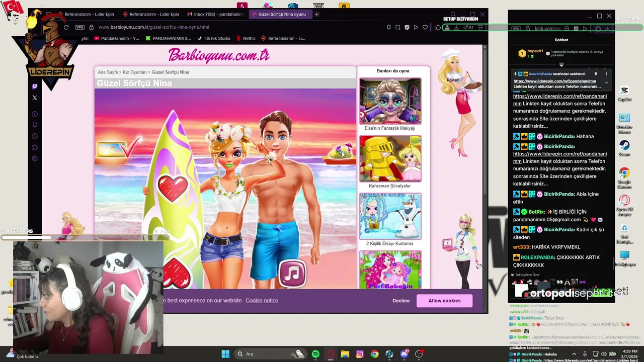Open Opera GX from the taskbar
644x362 pixels.
coord(330,354)
